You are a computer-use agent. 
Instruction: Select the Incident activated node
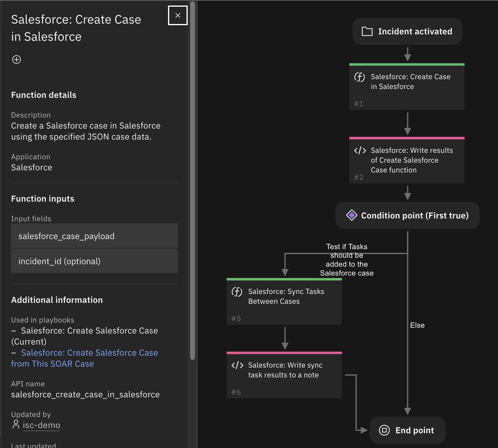click(x=407, y=31)
